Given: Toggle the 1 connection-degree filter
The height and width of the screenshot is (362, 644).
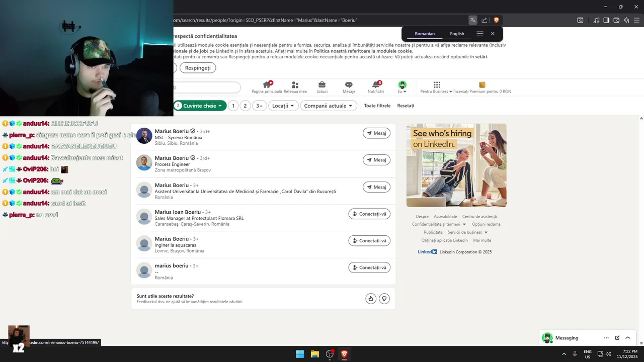Looking at the screenshot, I should pos(233,106).
